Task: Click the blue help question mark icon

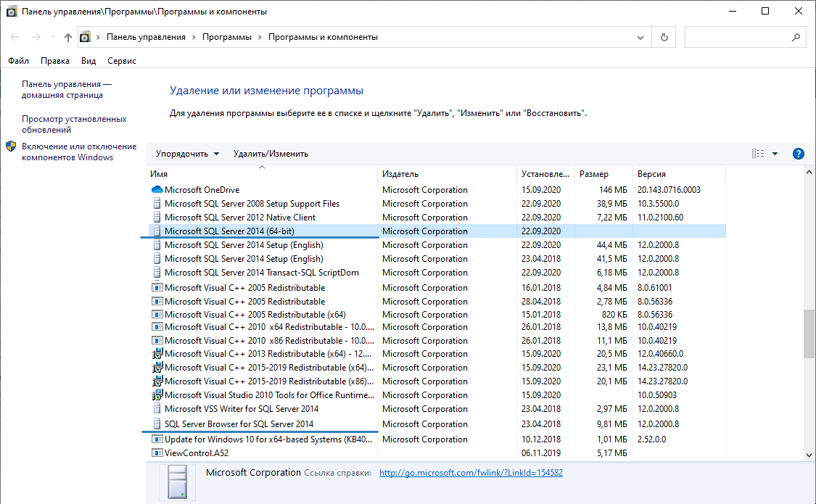Action: (x=799, y=154)
